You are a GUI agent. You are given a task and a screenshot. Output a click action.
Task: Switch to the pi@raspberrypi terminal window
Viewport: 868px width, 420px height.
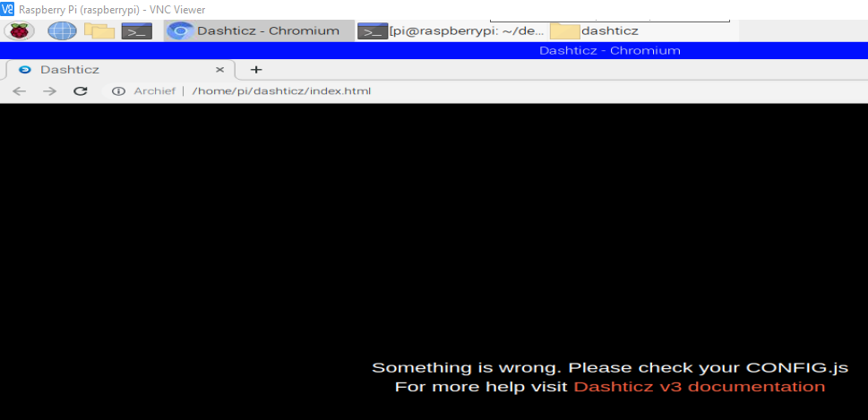tap(451, 31)
